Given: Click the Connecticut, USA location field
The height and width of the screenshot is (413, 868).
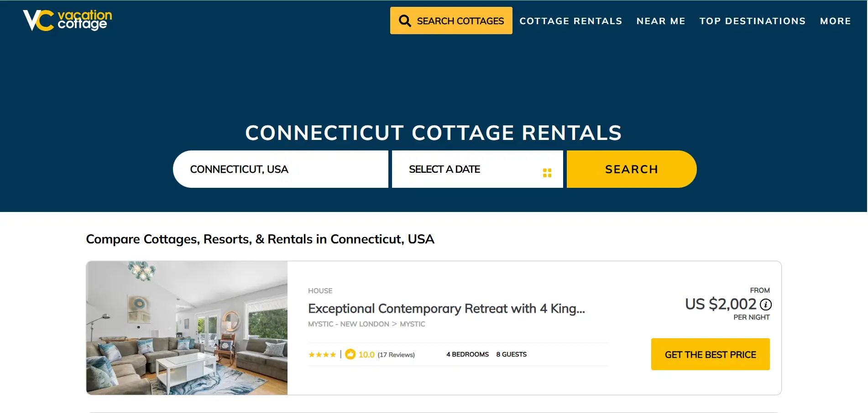Looking at the screenshot, I should 281,169.
